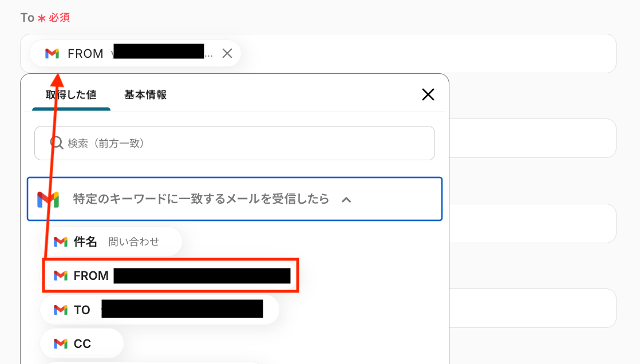Select the FROM value in the list
The image size is (640, 364).
point(172,276)
